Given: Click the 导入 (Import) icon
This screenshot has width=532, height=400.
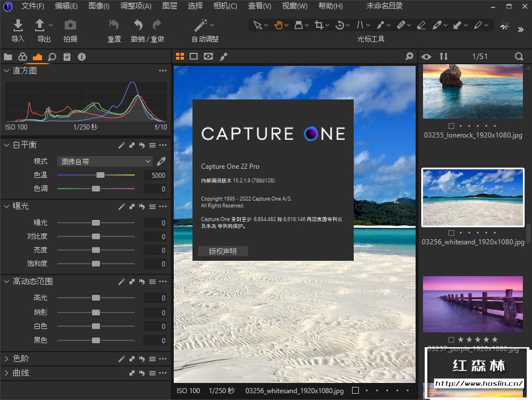Looking at the screenshot, I should click(18, 25).
